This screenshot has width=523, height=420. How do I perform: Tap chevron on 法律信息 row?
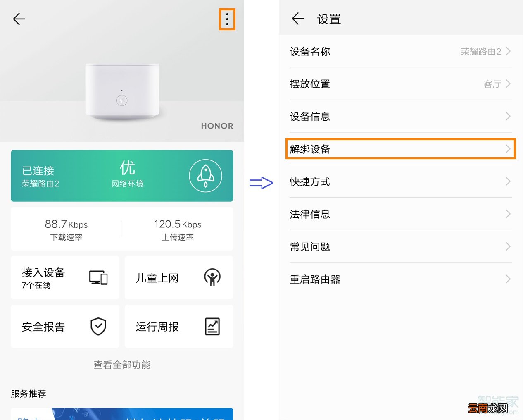tap(508, 214)
